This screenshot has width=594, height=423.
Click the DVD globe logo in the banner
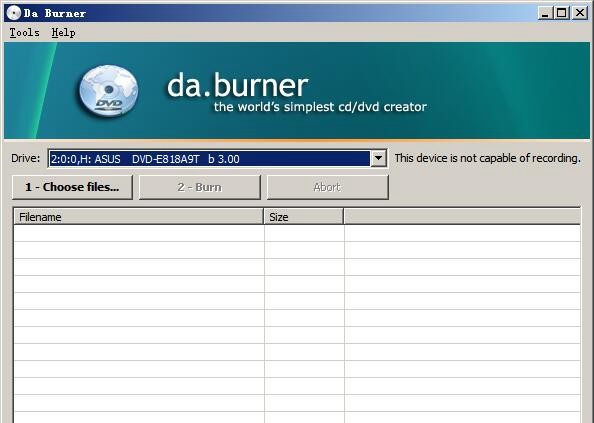(x=109, y=91)
